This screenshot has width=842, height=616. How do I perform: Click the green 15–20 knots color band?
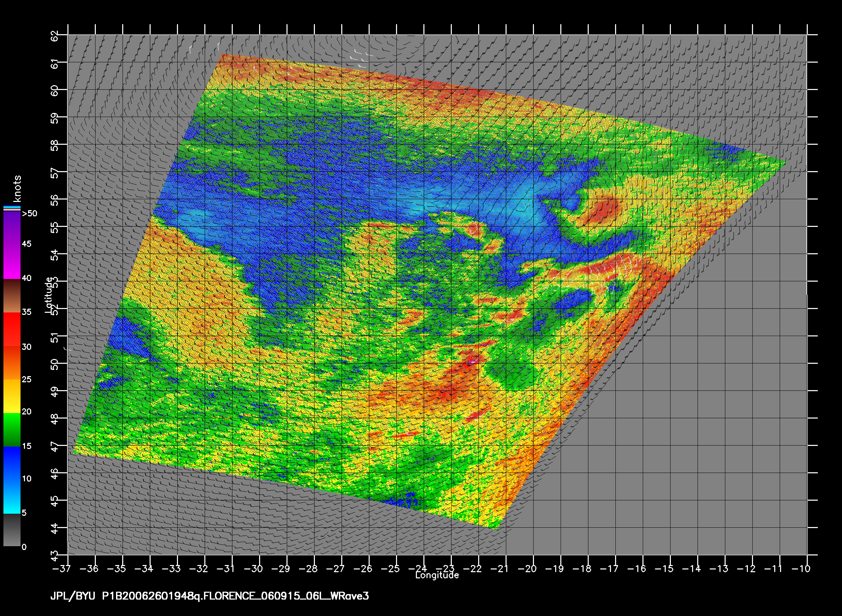click(12, 430)
